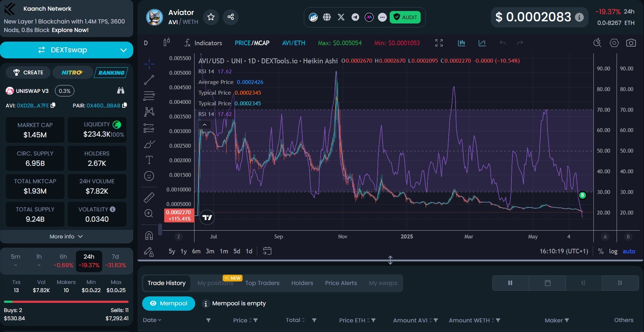Click the fullscreen chart icon

439,43
